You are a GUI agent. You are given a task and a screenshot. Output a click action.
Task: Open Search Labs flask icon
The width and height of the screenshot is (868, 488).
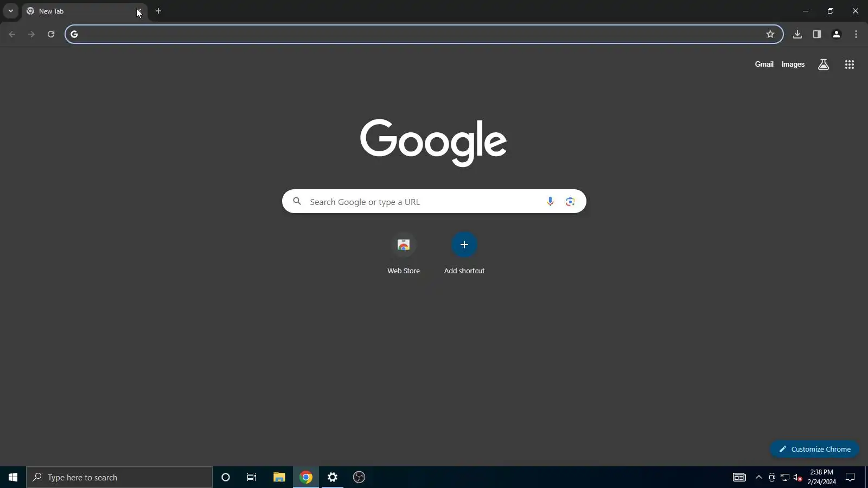click(823, 65)
